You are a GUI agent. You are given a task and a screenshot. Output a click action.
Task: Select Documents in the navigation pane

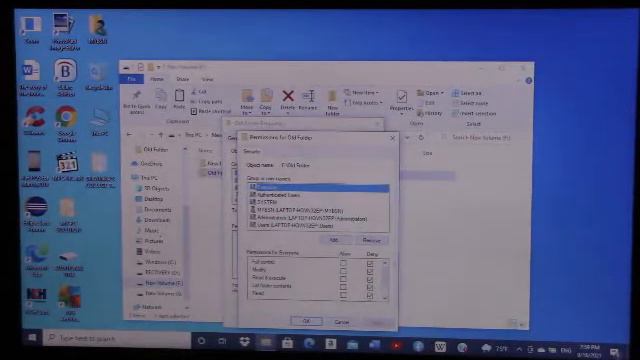point(154,209)
